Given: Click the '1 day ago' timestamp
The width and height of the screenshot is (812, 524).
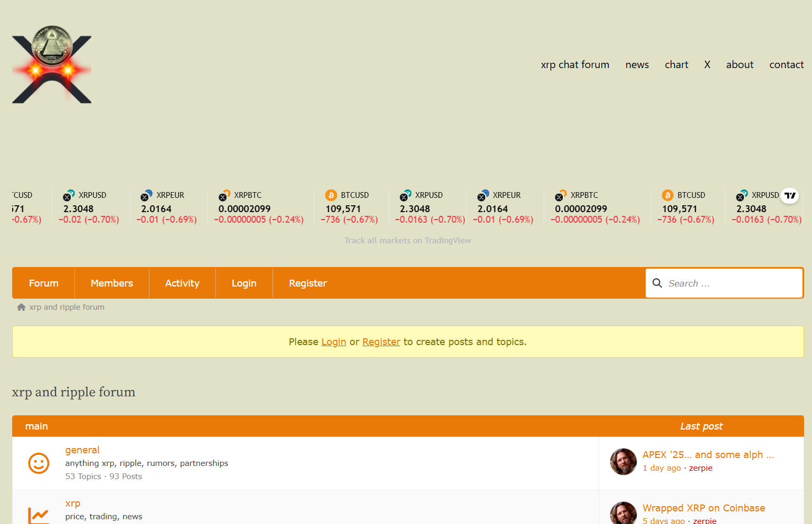Looking at the screenshot, I should coord(662,468).
